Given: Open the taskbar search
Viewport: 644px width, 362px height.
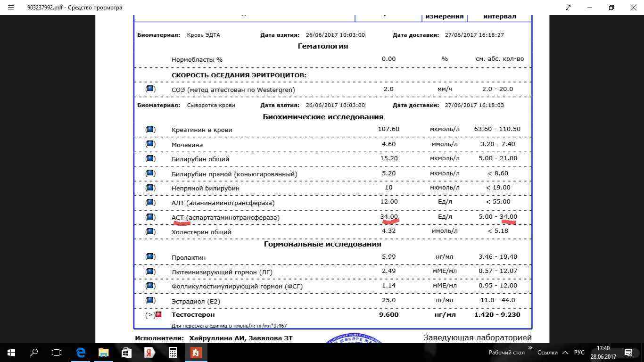Looking at the screenshot, I should (34, 352).
